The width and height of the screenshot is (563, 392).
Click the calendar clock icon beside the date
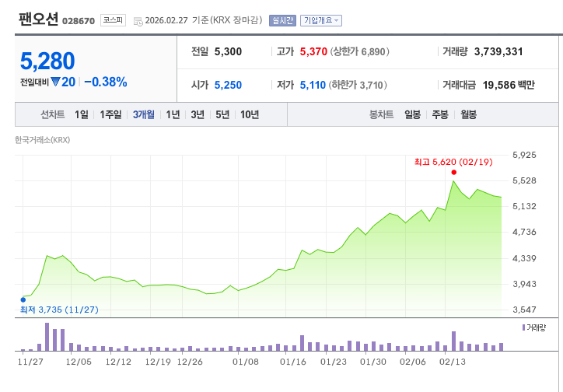tap(138, 21)
